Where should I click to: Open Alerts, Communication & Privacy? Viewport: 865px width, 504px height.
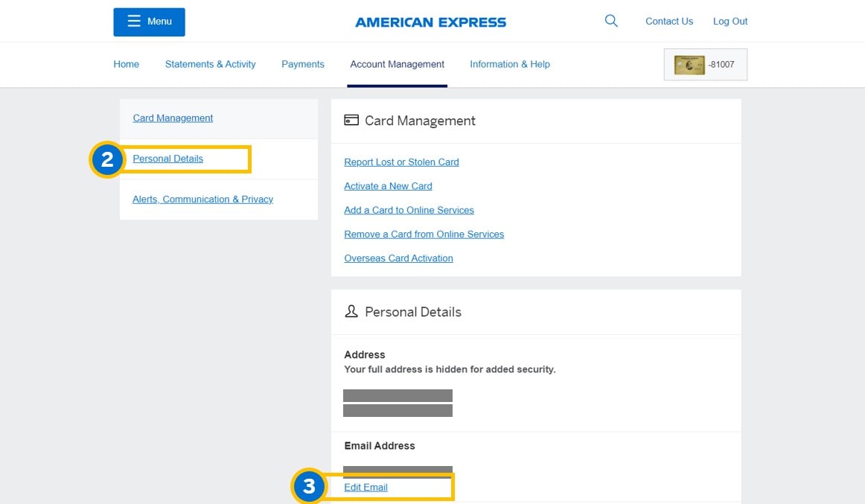pyautogui.click(x=203, y=199)
